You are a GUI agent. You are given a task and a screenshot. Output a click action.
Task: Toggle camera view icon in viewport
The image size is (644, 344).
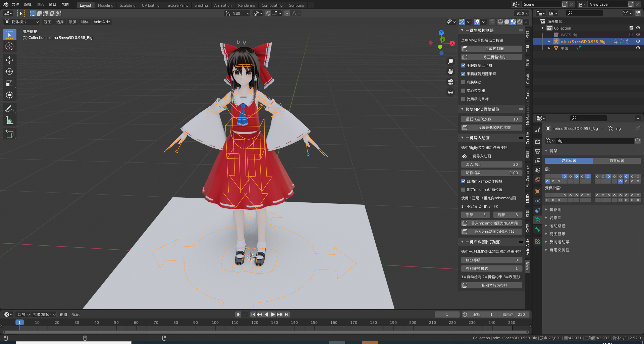click(x=450, y=82)
